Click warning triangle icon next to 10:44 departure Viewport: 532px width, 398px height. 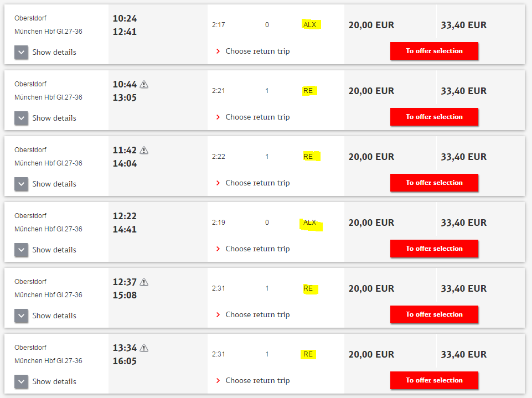[144, 84]
